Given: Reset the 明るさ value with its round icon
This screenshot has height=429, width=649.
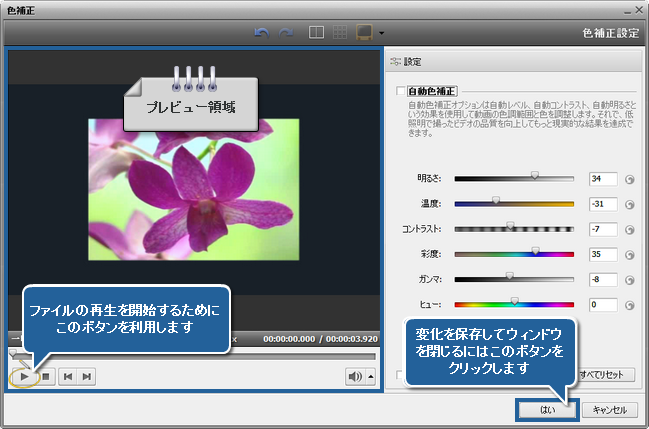Looking at the screenshot, I should click(x=630, y=181).
